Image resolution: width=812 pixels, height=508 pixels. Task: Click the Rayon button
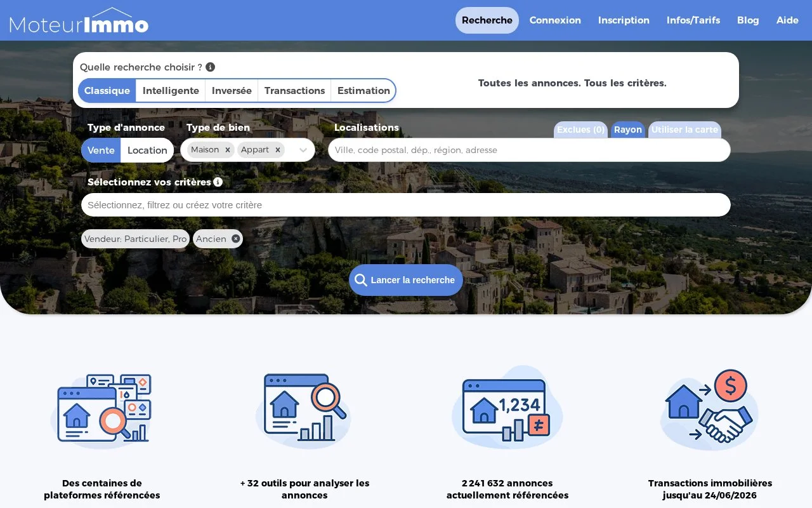pos(628,130)
